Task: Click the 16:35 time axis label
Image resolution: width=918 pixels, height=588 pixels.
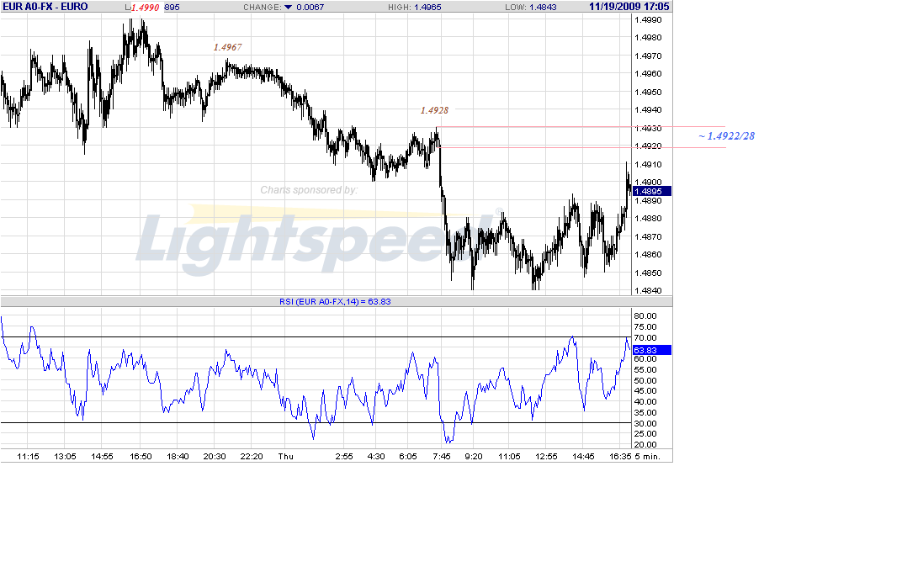Action: (x=621, y=457)
